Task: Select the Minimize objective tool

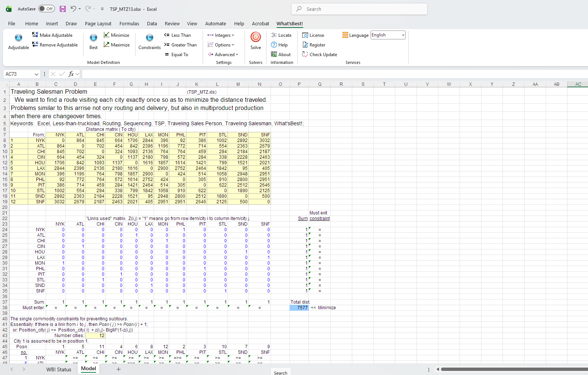Action: coord(117,35)
